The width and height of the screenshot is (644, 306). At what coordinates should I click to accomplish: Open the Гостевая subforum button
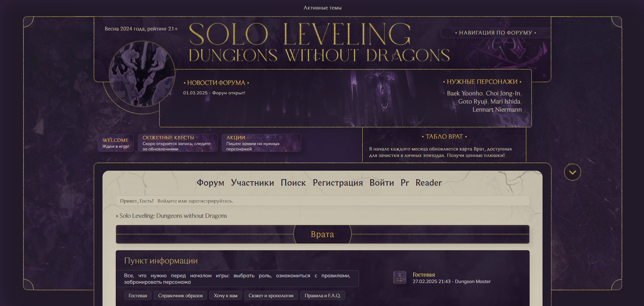click(138, 296)
